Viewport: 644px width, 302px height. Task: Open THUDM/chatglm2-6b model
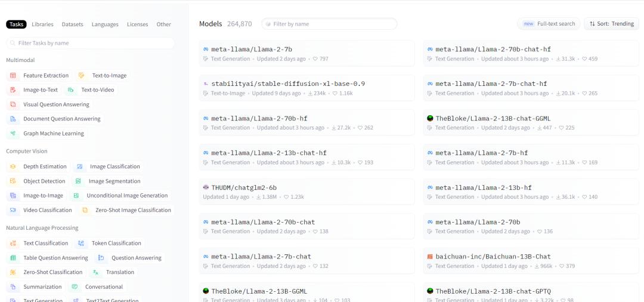(307, 192)
